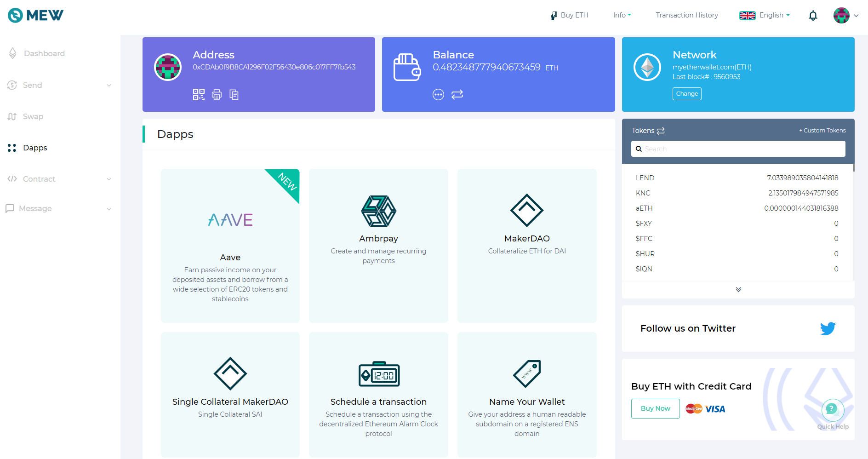This screenshot has width=868, height=459.
Task: Open balance more options icon
Action: tap(438, 95)
